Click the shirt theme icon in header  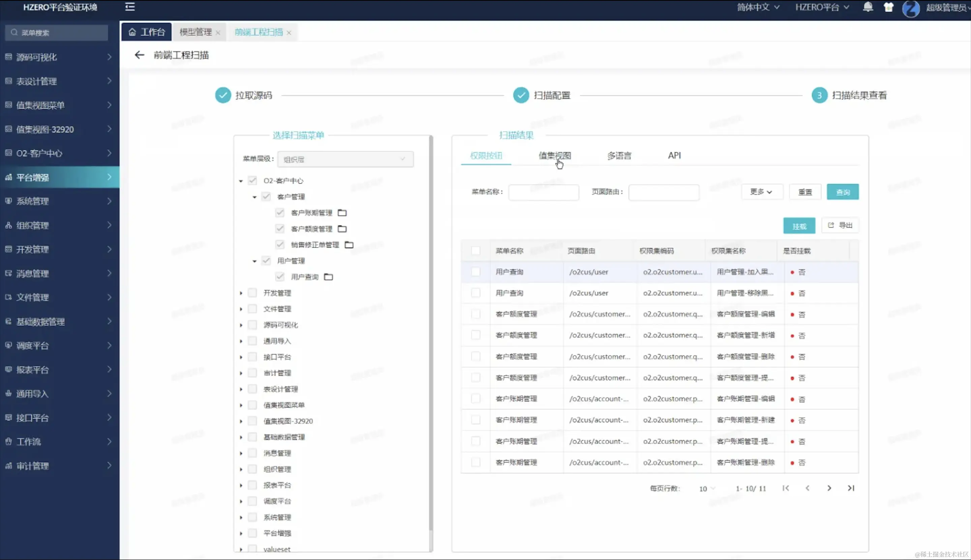(888, 7)
